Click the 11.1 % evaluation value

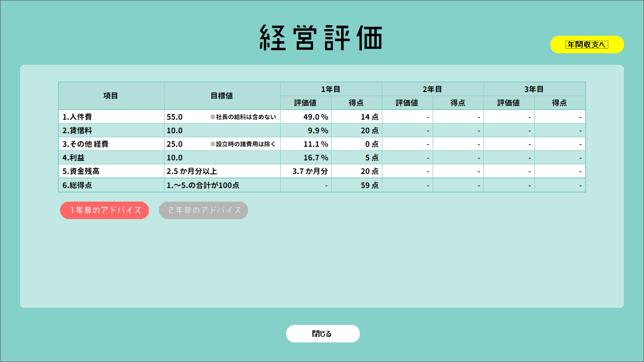(x=316, y=144)
